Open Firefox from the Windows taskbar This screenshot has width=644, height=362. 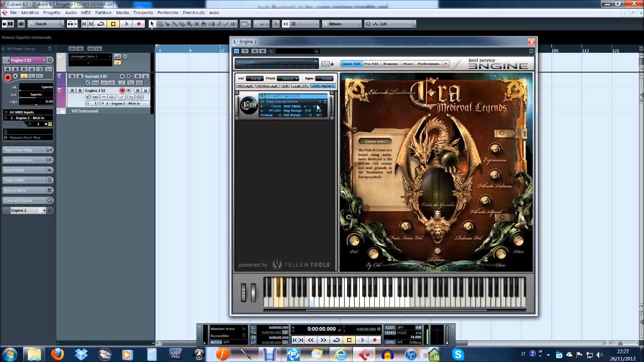point(57,354)
